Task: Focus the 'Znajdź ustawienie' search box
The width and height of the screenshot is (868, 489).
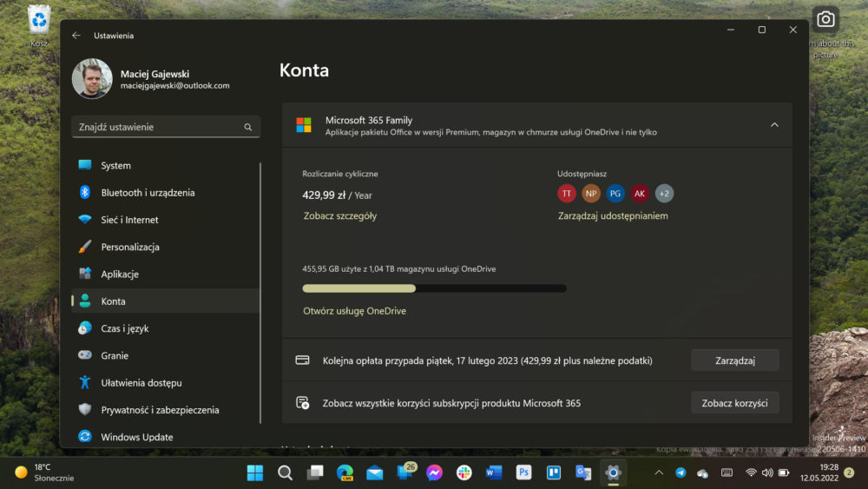Action: coord(166,127)
